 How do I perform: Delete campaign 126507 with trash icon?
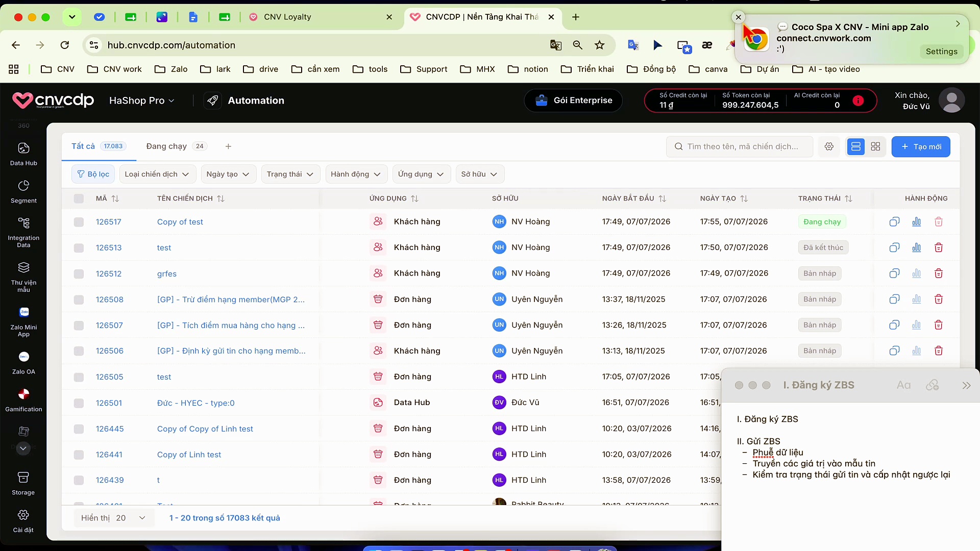coord(939,325)
